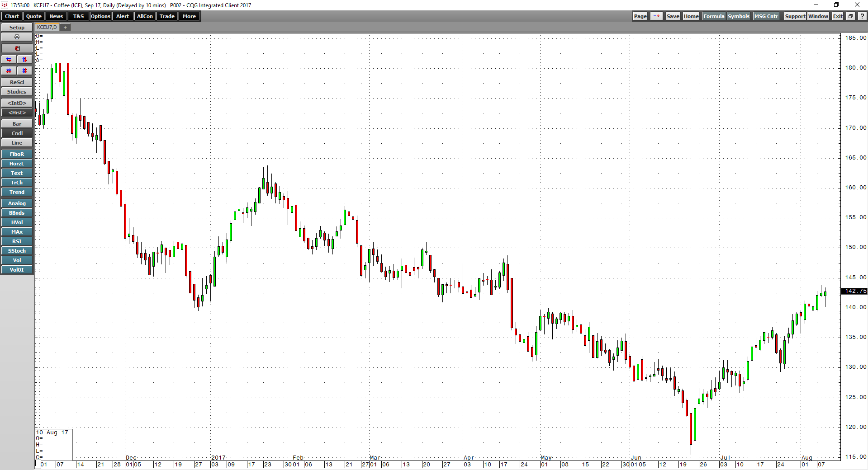The image size is (868, 470).
Task: Click the printer icon in left sidebar
Action: click(x=17, y=37)
